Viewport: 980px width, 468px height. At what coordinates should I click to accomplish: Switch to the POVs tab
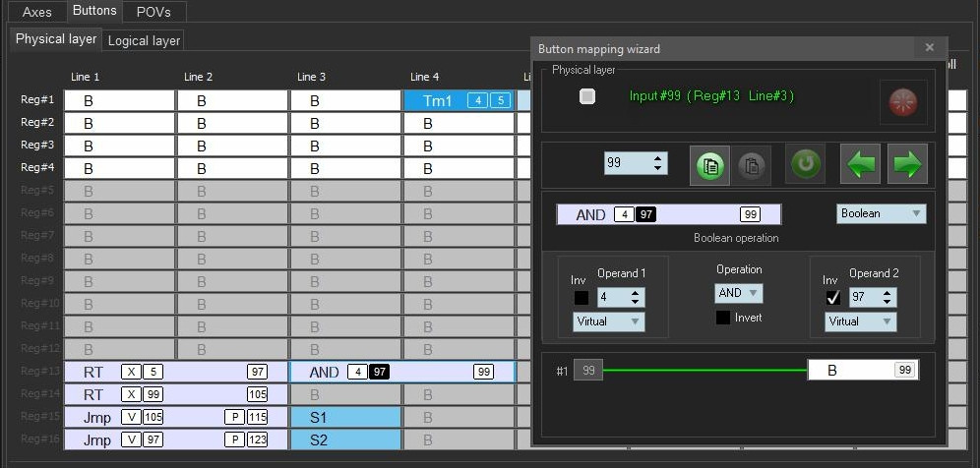(153, 12)
